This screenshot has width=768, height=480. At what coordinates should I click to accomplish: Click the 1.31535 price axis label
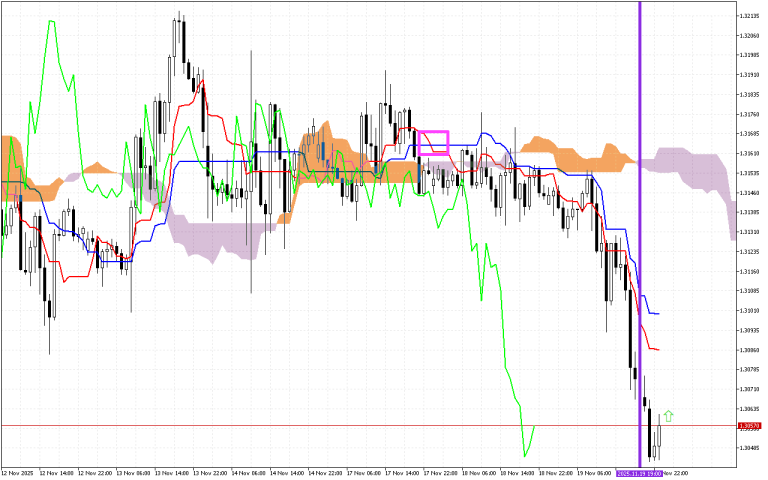tap(749, 173)
